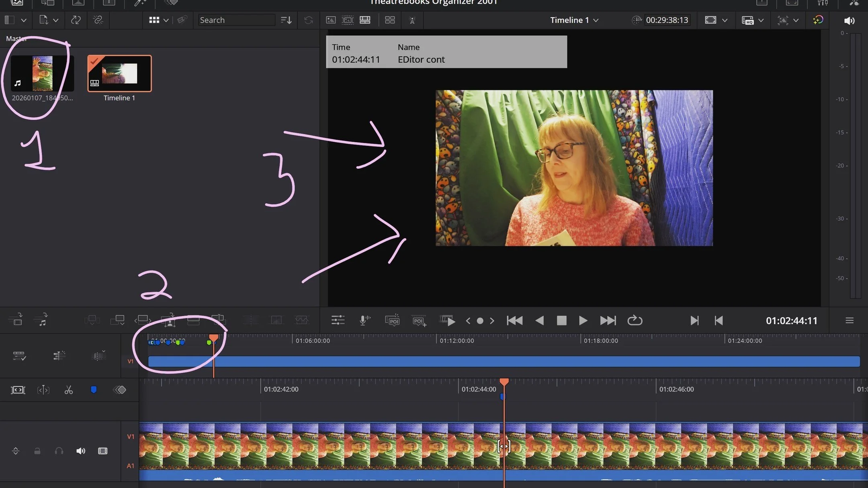The height and width of the screenshot is (488, 868).
Task: Toggle loop playback
Action: [x=635, y=320]
